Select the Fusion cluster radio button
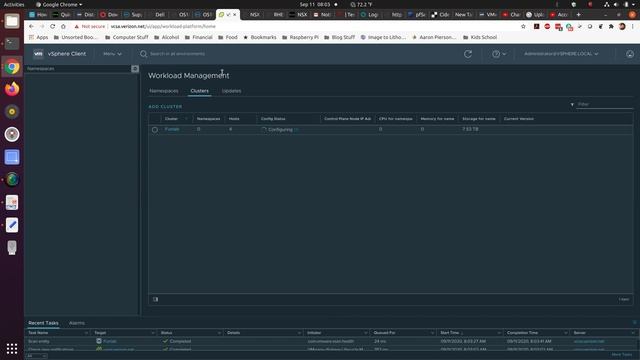The height and width of the screenshot is (360, 640). [155, 130]
